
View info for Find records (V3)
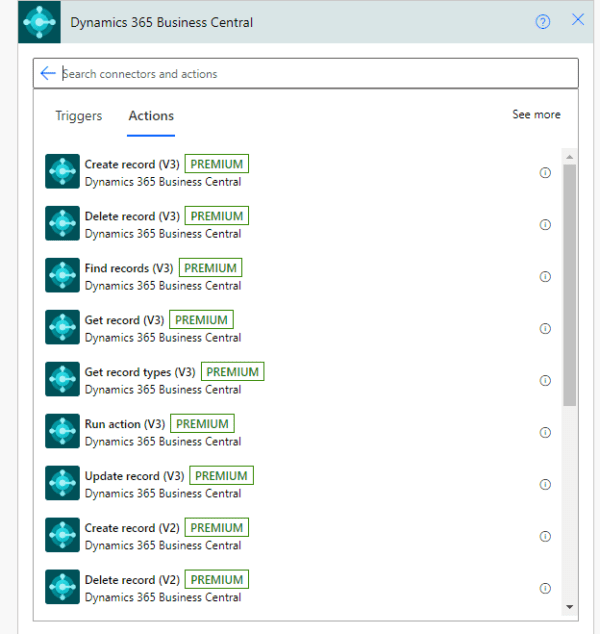(x=545, y=276)
